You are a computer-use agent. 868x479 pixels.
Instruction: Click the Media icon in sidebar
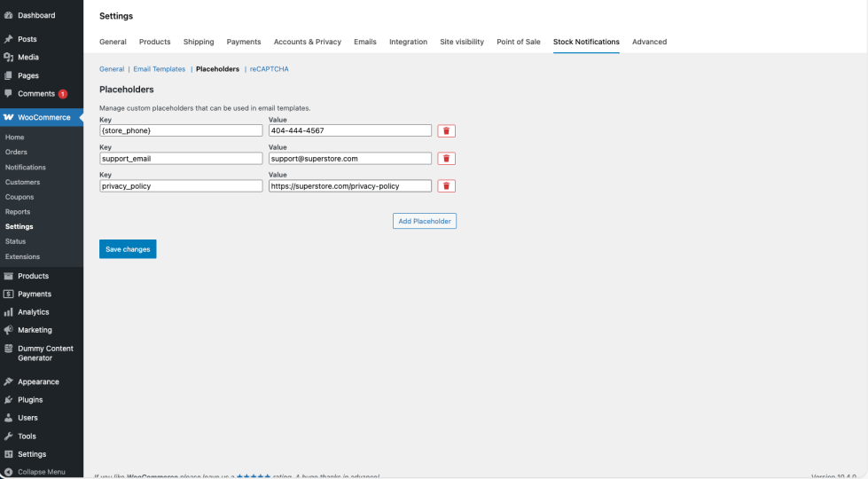coord(8,57)
